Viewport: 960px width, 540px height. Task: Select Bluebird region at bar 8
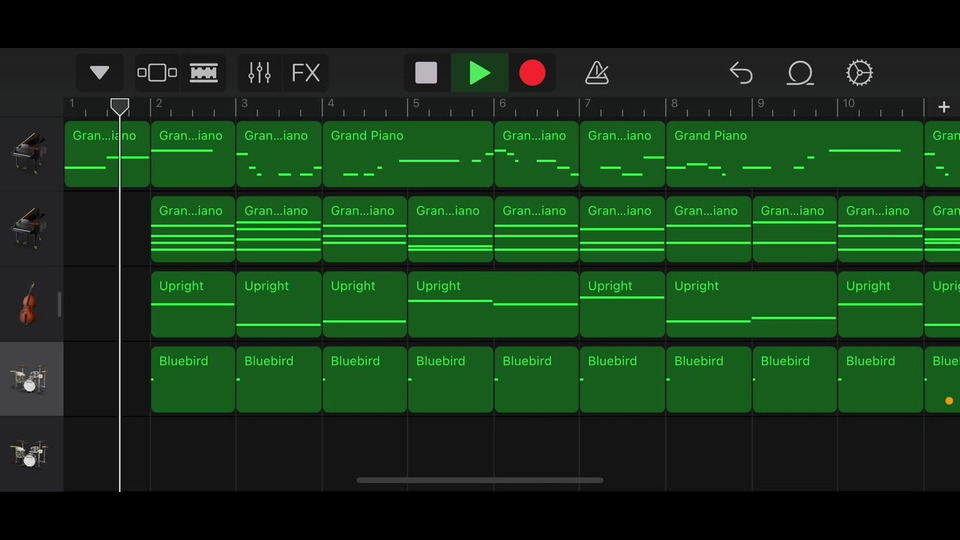[708, 380]
